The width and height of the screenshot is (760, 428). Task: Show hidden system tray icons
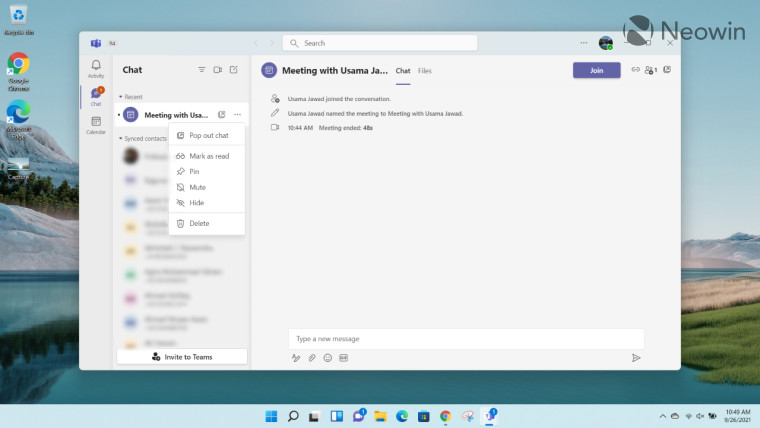click(663, 416)
